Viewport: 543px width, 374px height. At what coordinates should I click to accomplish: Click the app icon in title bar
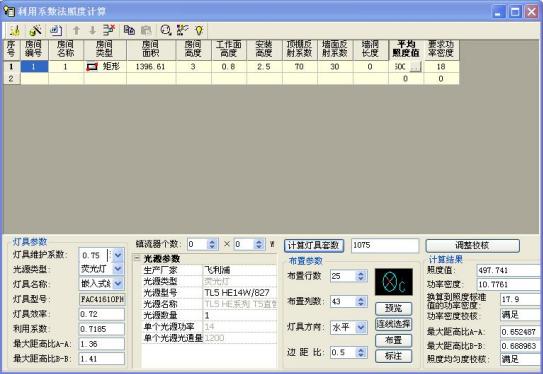(x=9, y=11)
